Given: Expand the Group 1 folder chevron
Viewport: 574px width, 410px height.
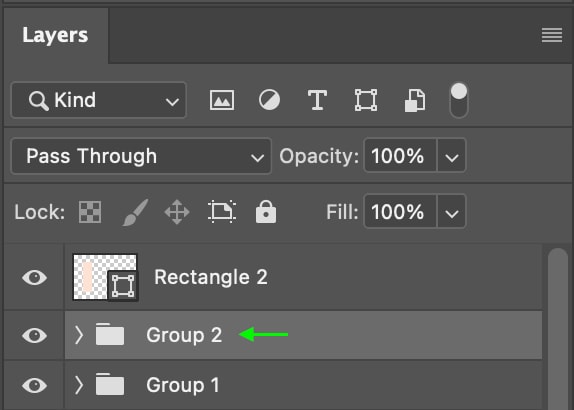Looking at the screenshot, I should click(79, 385).
